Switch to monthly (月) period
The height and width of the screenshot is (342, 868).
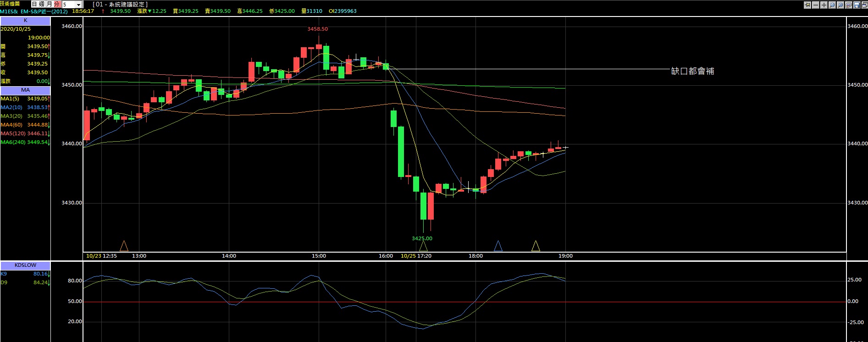click(x=49, y=4)
